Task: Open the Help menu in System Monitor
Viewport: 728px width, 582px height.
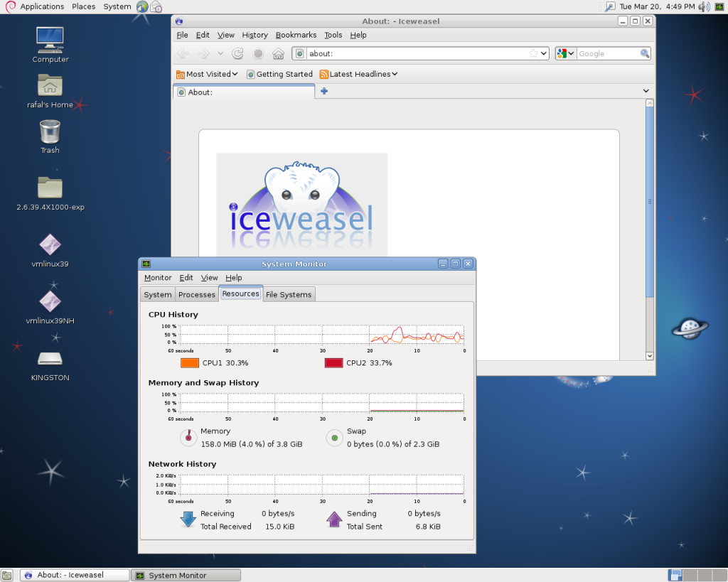Action: 233,278
